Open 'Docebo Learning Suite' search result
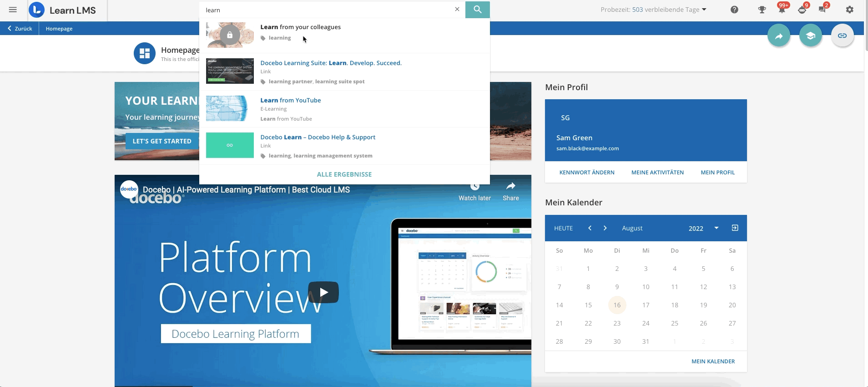This screenshot has width=868, height=387. [331, 63]
